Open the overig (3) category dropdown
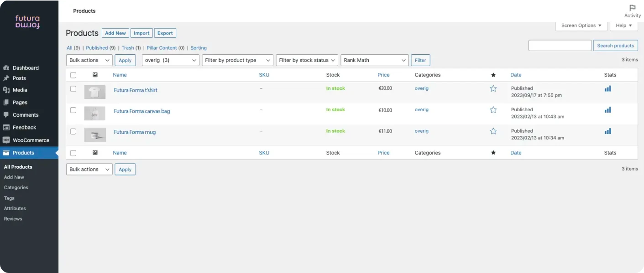Screen dimensions: 644x273 pyautogui.click(x=171, y=60)
